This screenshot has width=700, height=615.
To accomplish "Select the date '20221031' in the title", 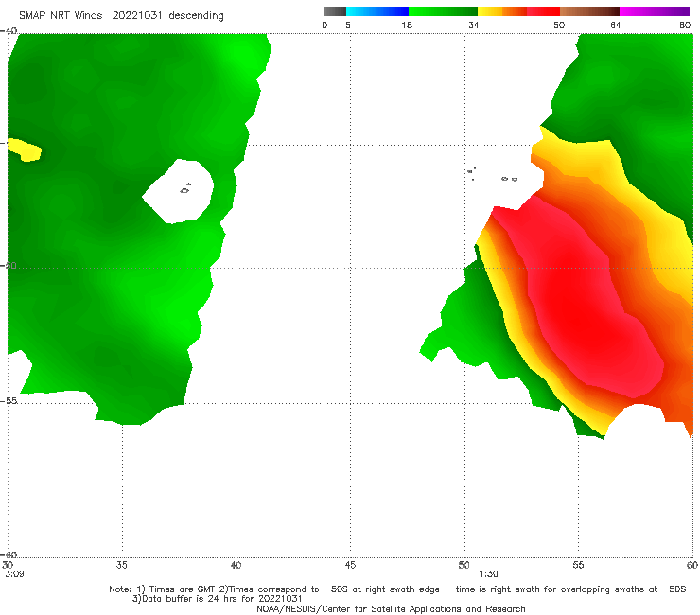I will point(137,16).
